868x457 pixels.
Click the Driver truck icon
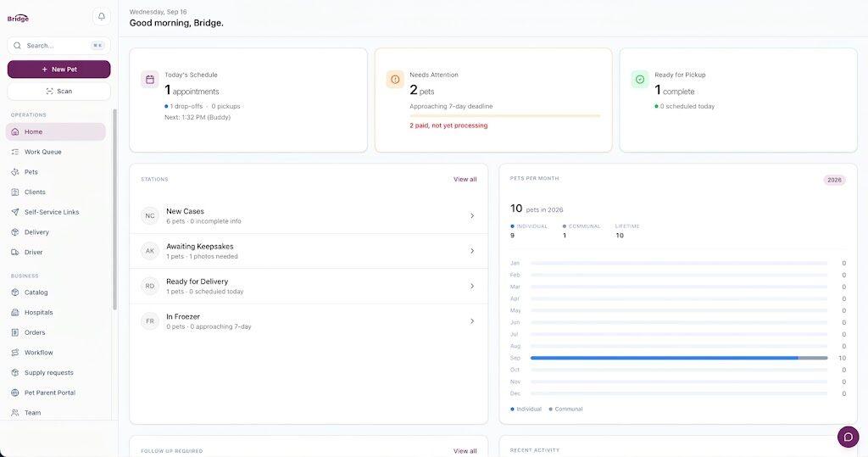point(15,252)
